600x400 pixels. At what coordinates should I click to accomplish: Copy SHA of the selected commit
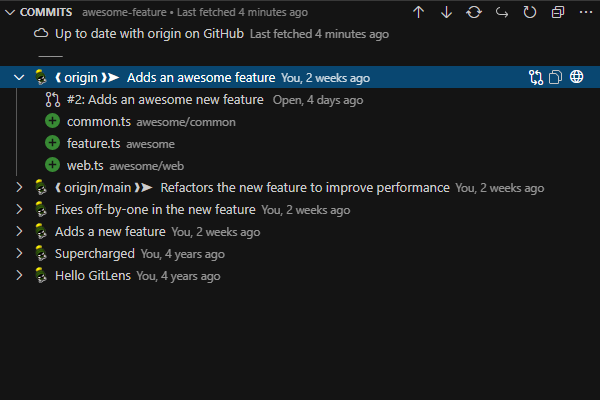556,77
